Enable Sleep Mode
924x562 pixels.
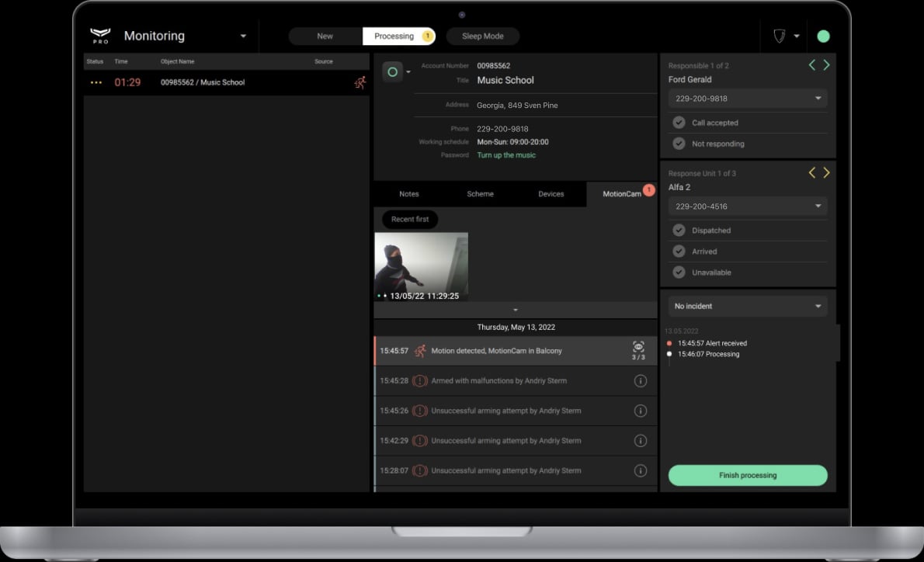(482, 36)
